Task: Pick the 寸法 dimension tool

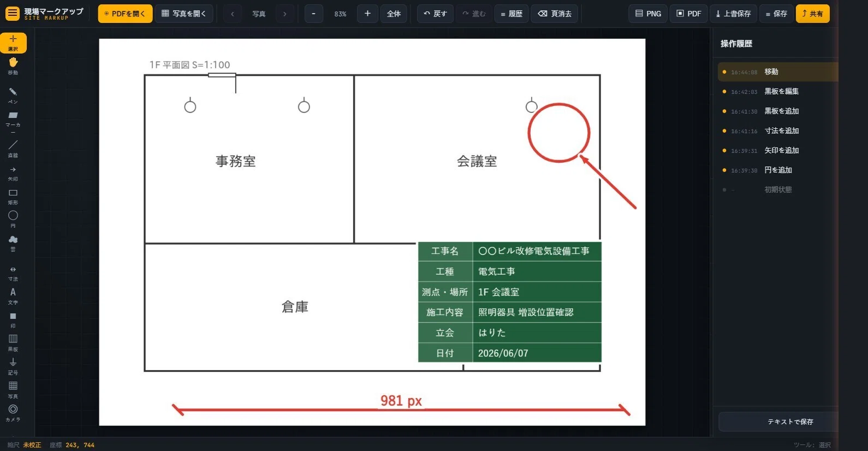Action: 13,274
